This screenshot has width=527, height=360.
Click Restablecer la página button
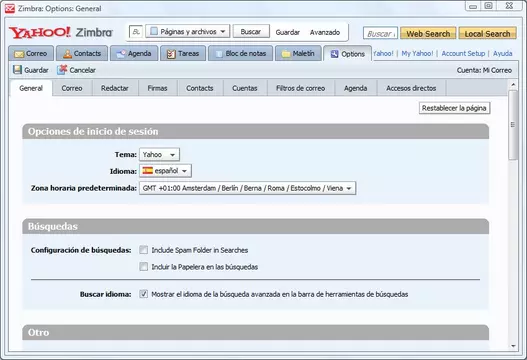(454, 108)
